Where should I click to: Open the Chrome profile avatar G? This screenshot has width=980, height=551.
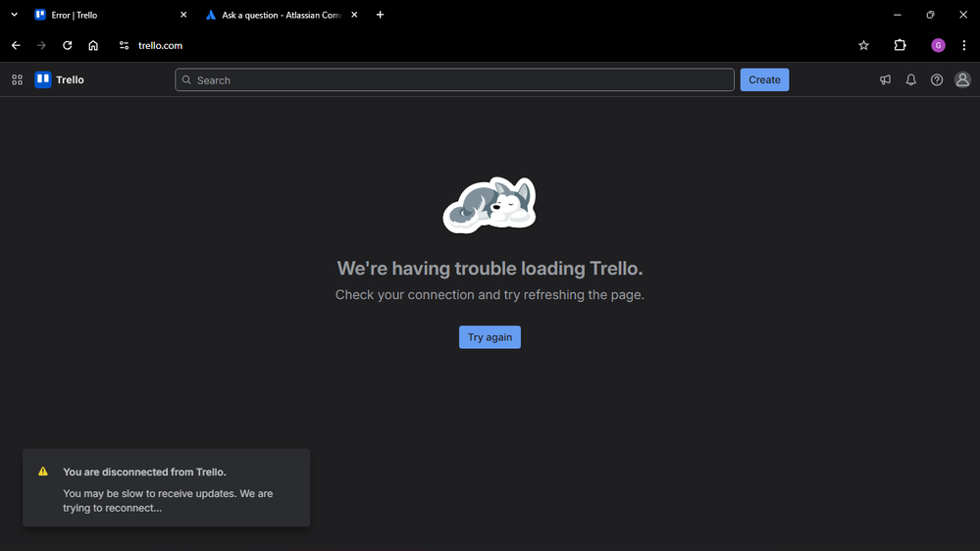[938, 46]
